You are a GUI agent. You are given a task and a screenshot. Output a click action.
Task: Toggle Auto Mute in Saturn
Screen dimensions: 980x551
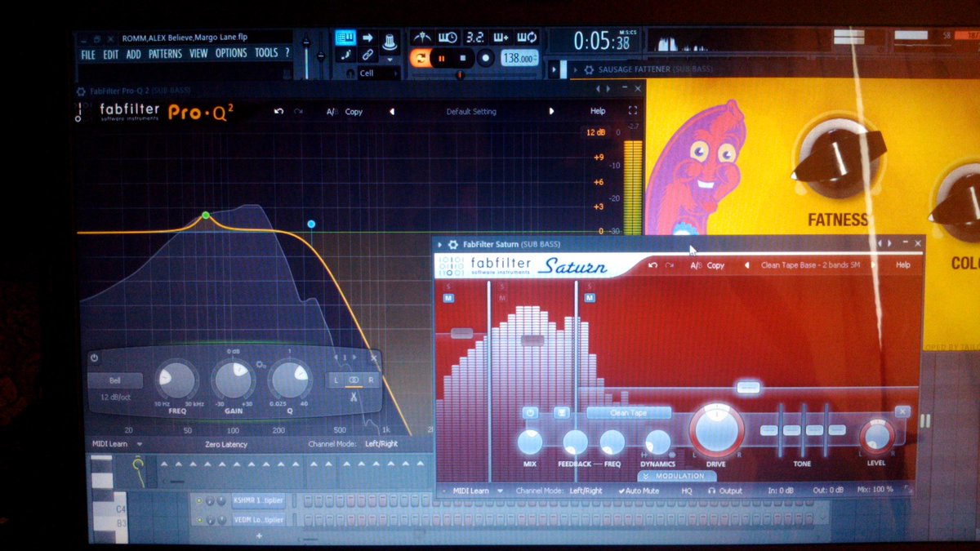point(639,491)
